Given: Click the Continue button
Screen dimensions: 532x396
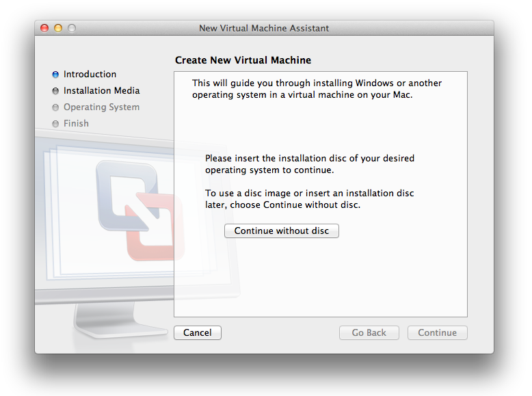Looking at the screenshot, I should (438, 332).
